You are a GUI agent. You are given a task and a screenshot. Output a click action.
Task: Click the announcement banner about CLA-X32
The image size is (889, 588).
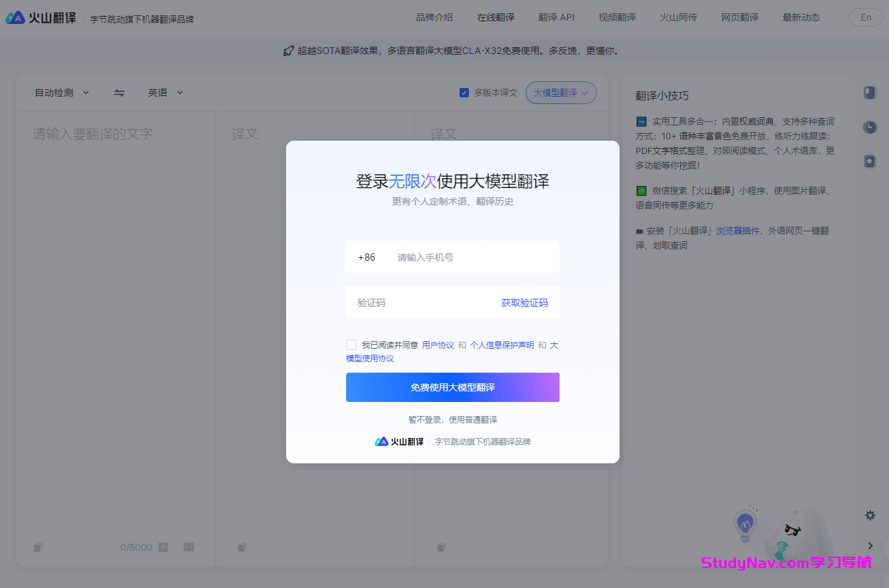coord(451,51)
